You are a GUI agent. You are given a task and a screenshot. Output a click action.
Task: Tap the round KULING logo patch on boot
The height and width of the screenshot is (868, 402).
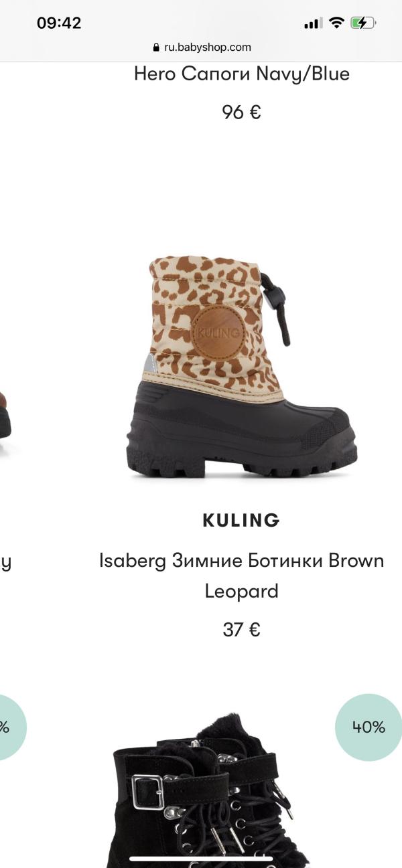pos(216,333)
